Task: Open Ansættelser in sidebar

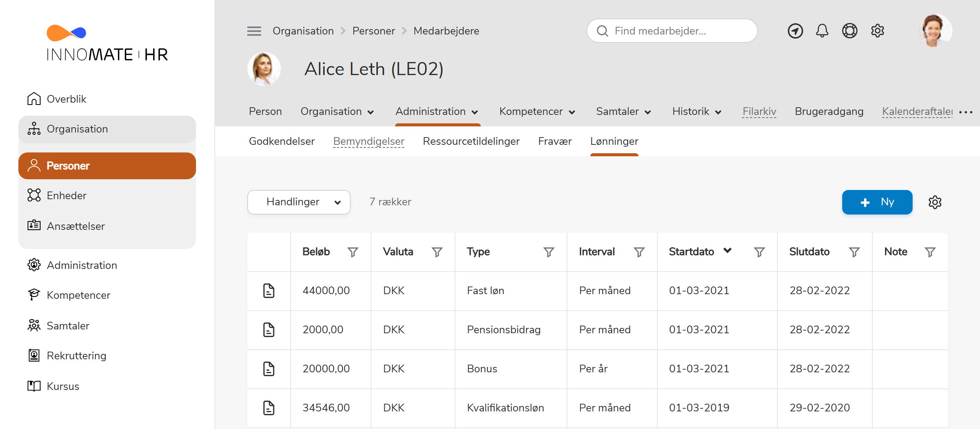Action: 107,226
